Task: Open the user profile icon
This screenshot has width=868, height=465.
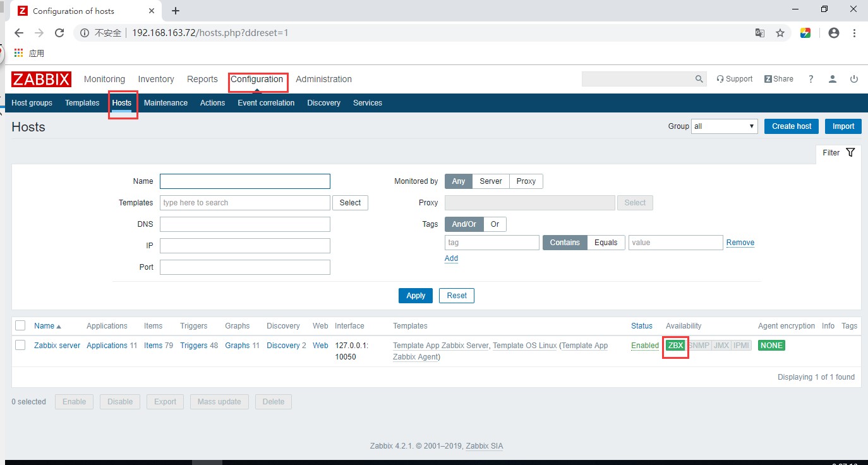Action: [x=833, y=79]
